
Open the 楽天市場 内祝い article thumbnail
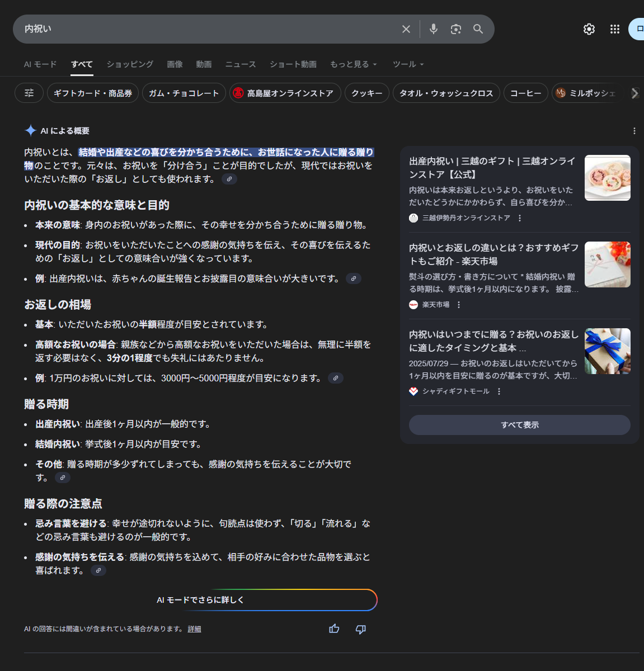pyautogui.click(x=607, y=264)
